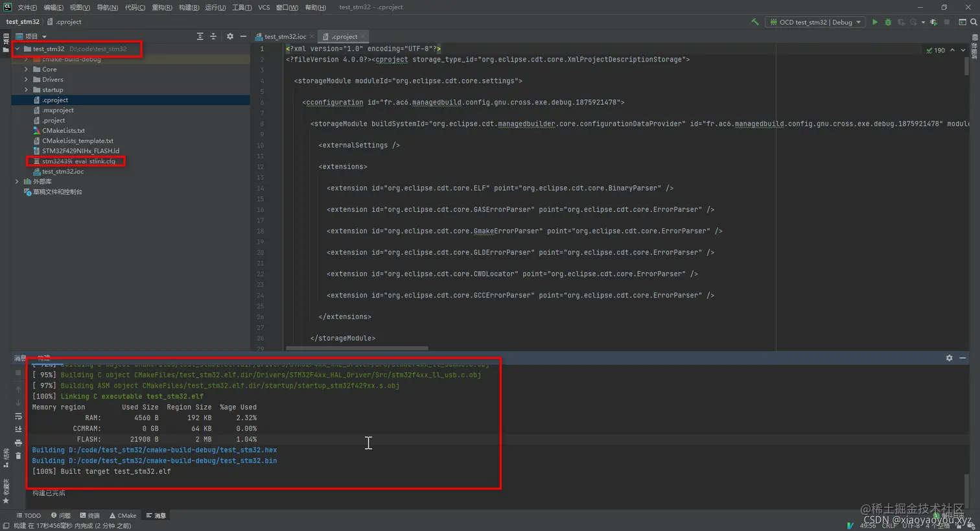The height and width of the screenshot is (531, 980).
Task: Close the test_stm32.ioc editor tab
Action: pyautogui.click(x=312, y=36)
